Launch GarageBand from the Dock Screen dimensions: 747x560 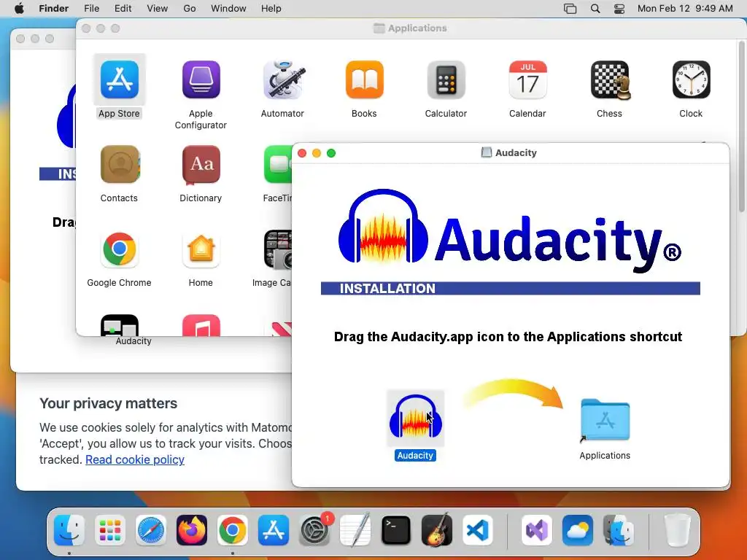tap(437, 530)
